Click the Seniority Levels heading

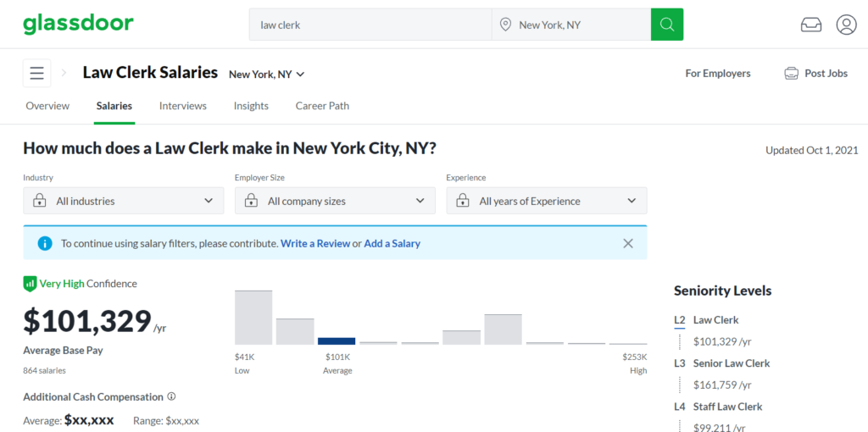tap(722, 291)
